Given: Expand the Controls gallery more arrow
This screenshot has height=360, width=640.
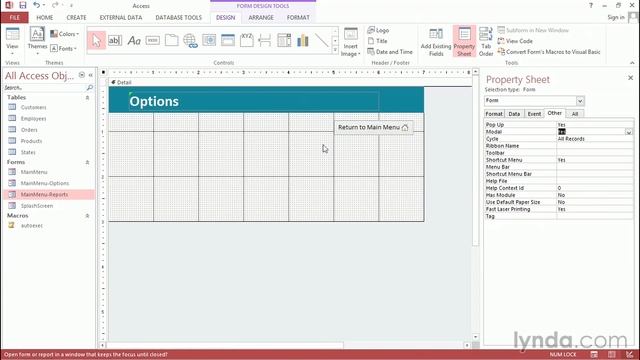Looking at the screenshot, I should pos(335,50).
